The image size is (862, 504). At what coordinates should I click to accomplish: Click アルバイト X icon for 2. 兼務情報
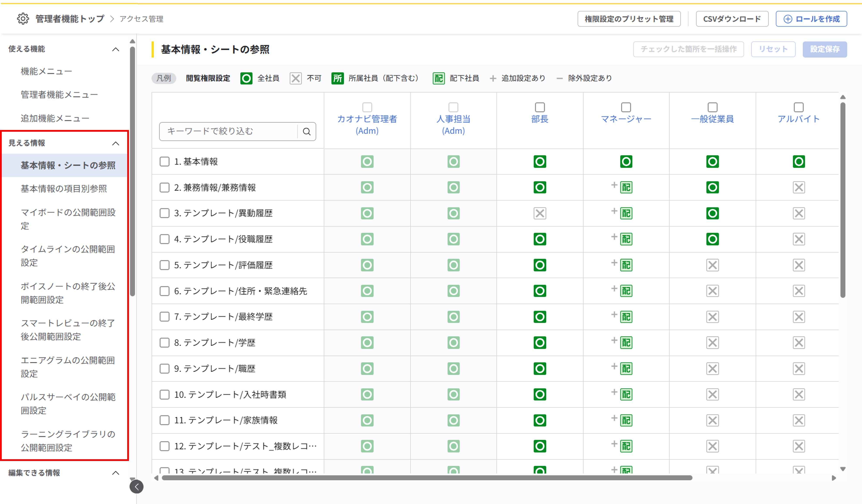tap(799, 187)
